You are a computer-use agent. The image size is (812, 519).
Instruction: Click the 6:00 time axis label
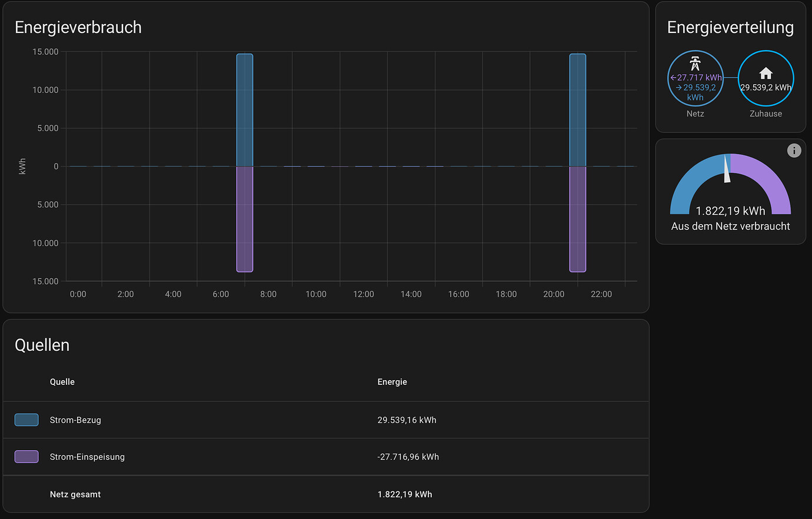pyautogui.click(x=221, y=294)
